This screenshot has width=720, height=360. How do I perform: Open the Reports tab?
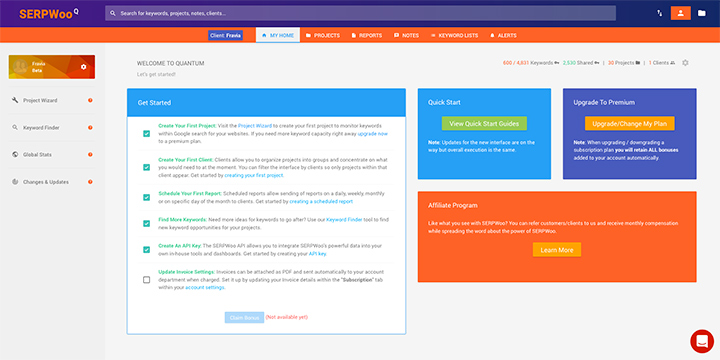pyautogui.click(x=367, y=35)
